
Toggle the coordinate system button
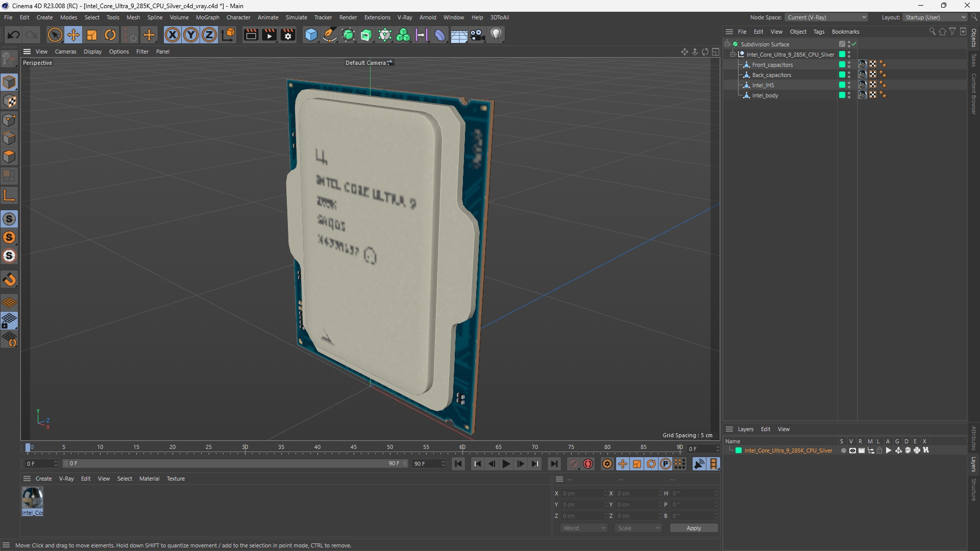(229, 35)
